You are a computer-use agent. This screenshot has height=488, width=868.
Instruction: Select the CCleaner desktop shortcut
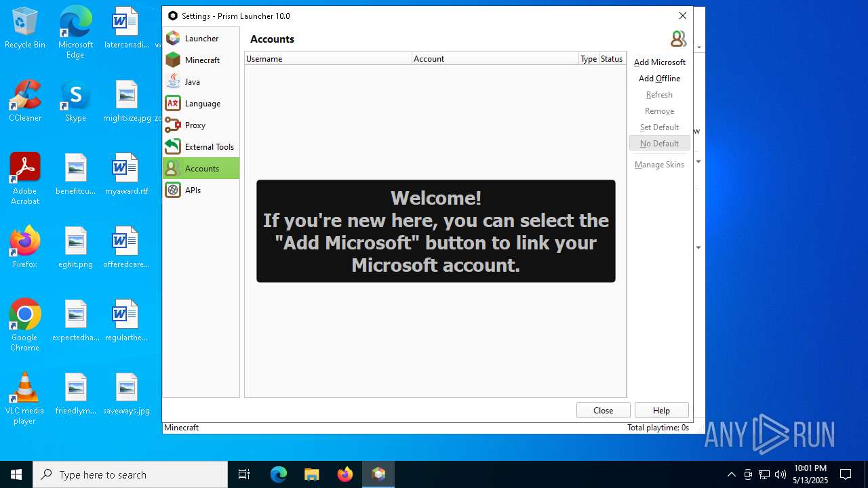[x=25, y=102]
